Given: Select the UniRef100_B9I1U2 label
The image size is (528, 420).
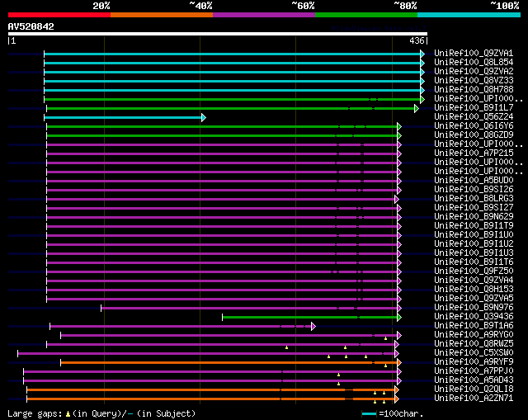Looking at the screenshot, I should tap(474, 244).
